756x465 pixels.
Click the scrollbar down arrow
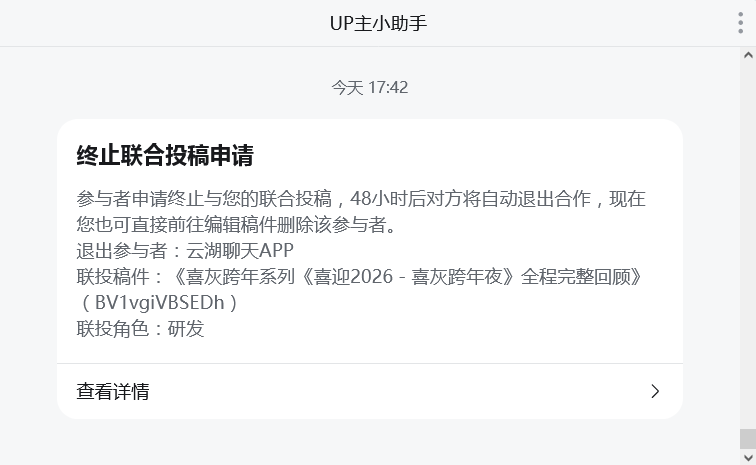pyautogui.click(x=748, y=457)
